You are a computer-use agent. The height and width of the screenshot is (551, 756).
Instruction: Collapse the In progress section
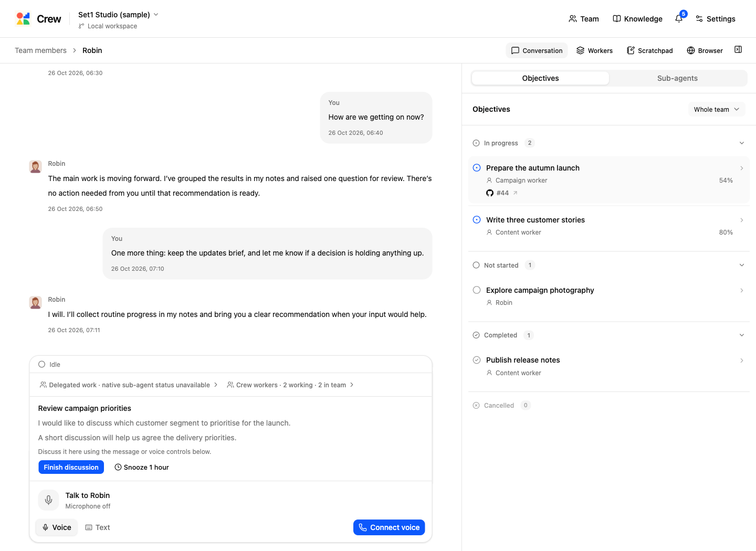tap(742, 143)
